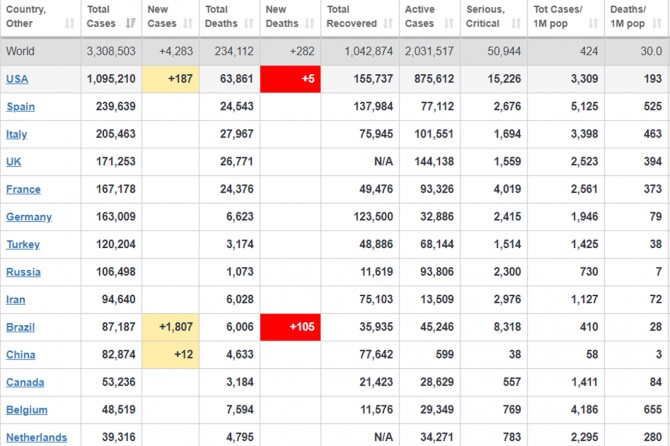670x446 pixels.
Task: Select Germany total recovered 123,500
Action: pyautogui.click(x=373, y=217)
